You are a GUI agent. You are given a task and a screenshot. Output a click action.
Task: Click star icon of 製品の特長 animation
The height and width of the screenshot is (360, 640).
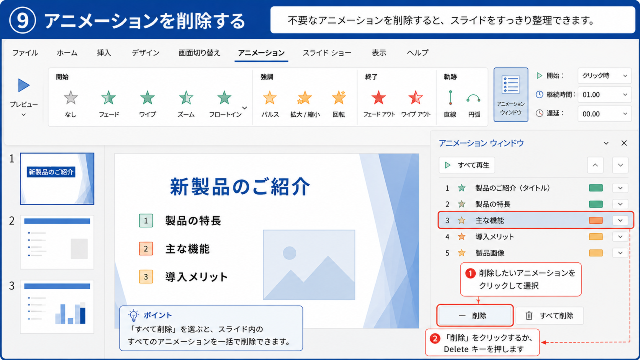[462, 204]
